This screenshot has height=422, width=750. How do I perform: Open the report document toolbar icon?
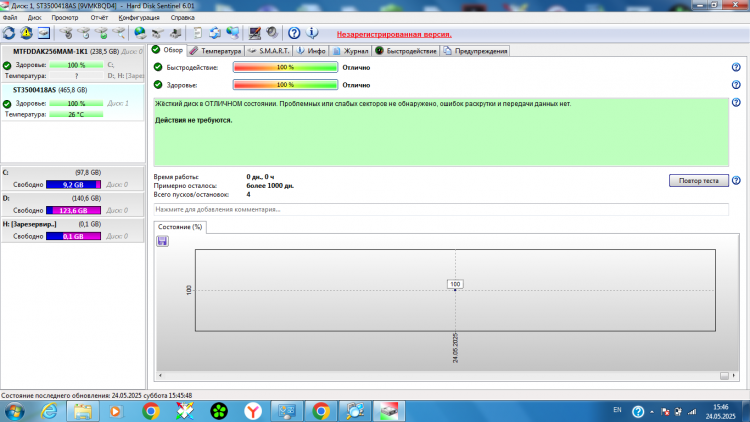197,33
